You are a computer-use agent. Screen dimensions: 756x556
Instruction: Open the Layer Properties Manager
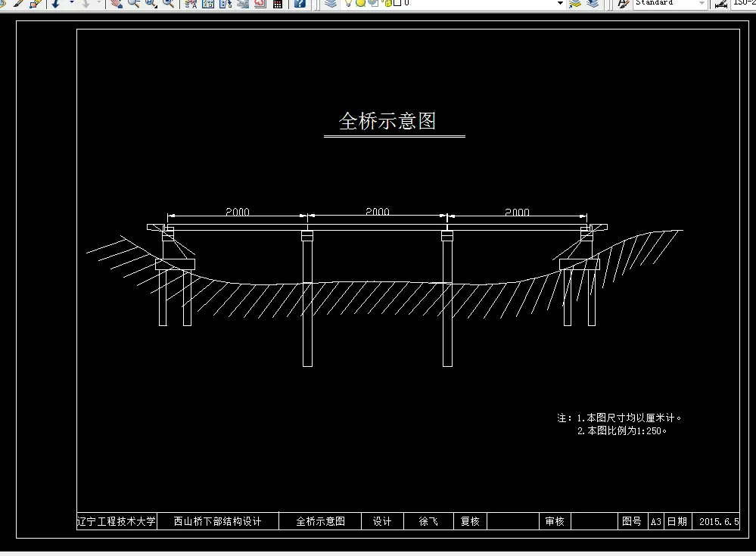330,3
